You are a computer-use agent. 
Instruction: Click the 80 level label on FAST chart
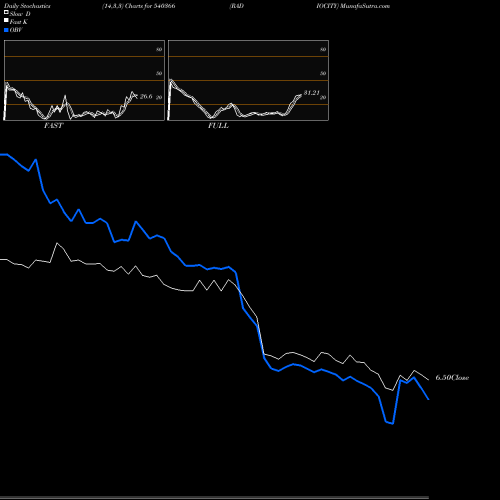point(159,49)
